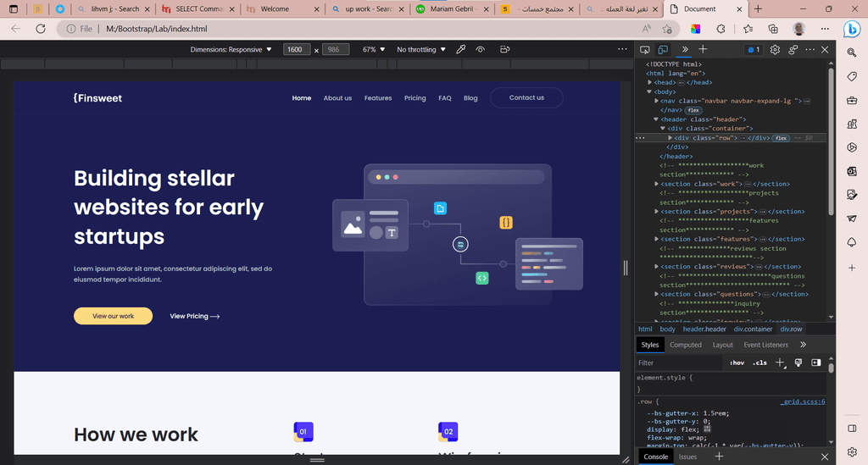
Task: Switch to the Event Listeners tab
Action: pos(765,345)
